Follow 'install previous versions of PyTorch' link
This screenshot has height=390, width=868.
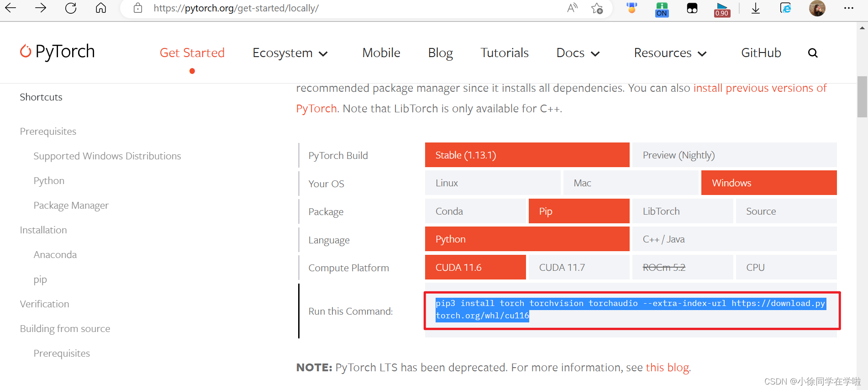click(x=760, y=88)
